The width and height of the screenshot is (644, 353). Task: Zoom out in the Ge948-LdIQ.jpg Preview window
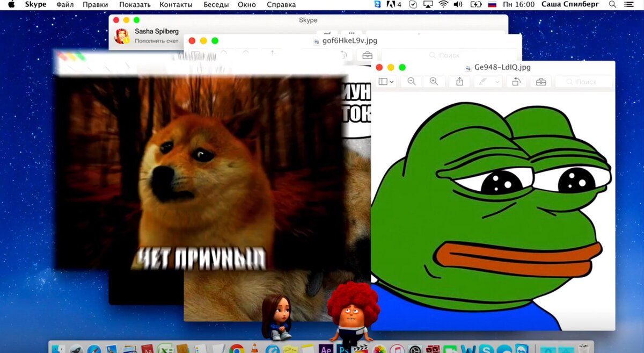pyautogui.click(x=412, y=82)
